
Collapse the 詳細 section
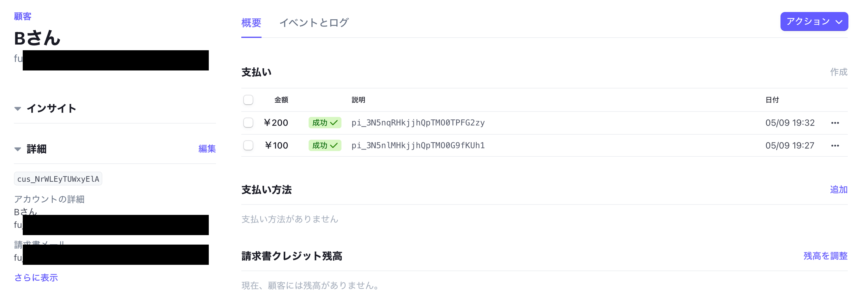pyautogui.click(x=18, y=149)
